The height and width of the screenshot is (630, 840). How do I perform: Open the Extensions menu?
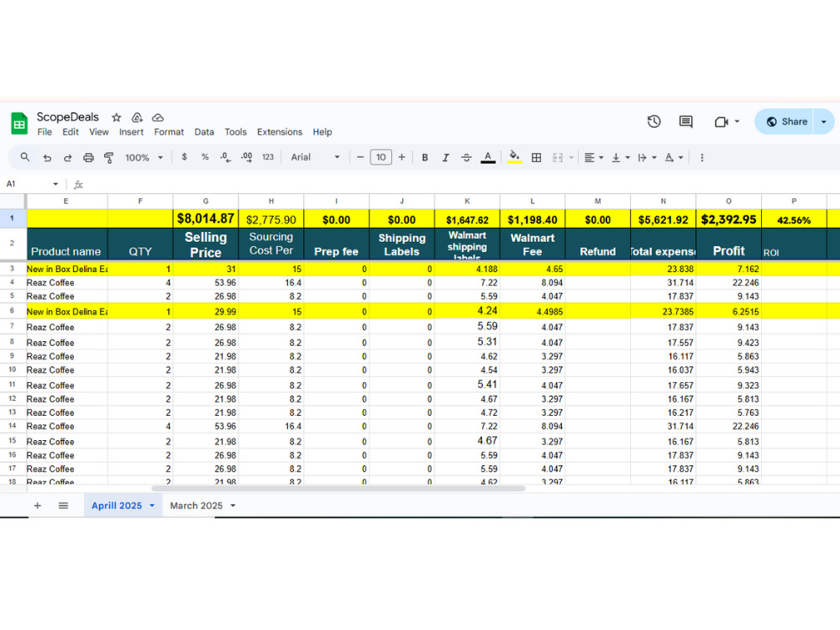[x=280, y=132]
